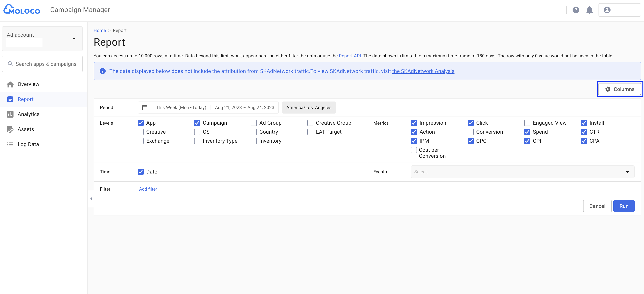The height and width of the screenshot is (294, 644).
Task: Click the calendar icon in Period
Action: click(x=145, y=108)
